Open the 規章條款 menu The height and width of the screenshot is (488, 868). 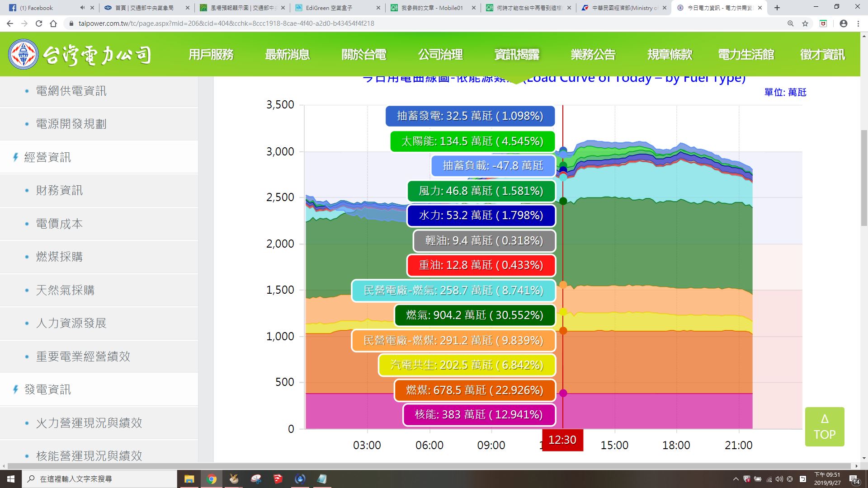[670, 55]
